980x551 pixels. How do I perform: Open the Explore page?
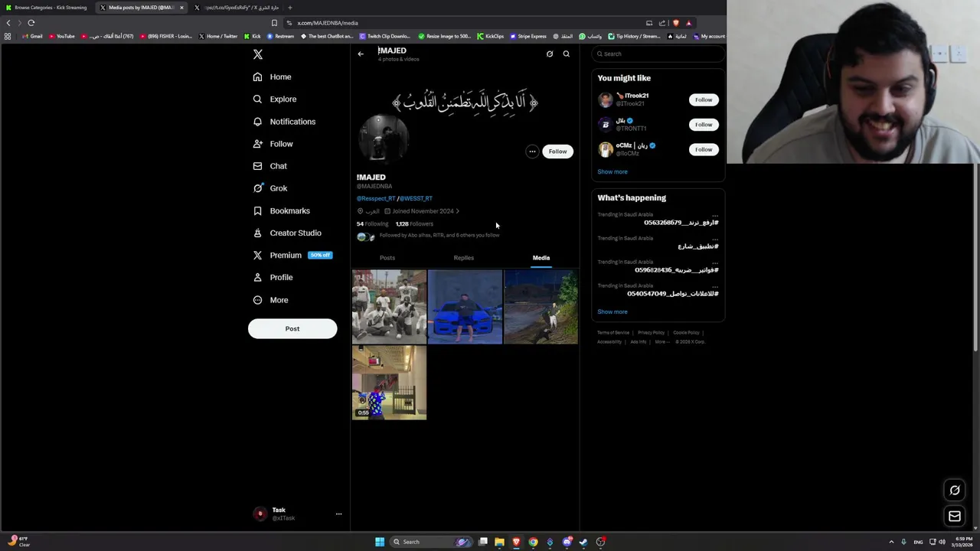click(274, 99)
